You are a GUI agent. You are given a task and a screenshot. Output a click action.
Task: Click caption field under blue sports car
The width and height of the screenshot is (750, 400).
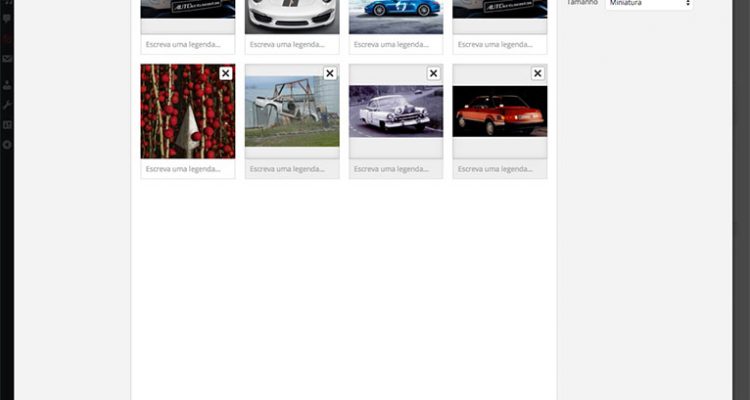(396, 45)
